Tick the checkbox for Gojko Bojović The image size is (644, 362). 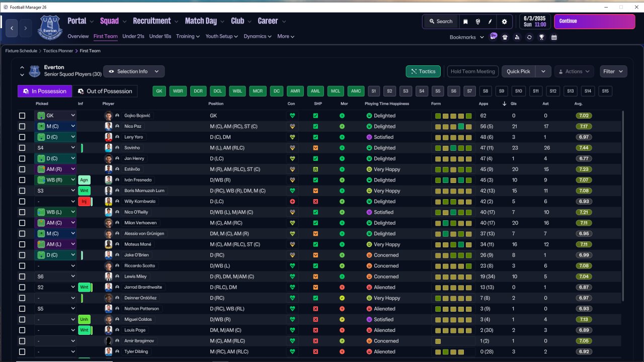click(x=22, y=116)
